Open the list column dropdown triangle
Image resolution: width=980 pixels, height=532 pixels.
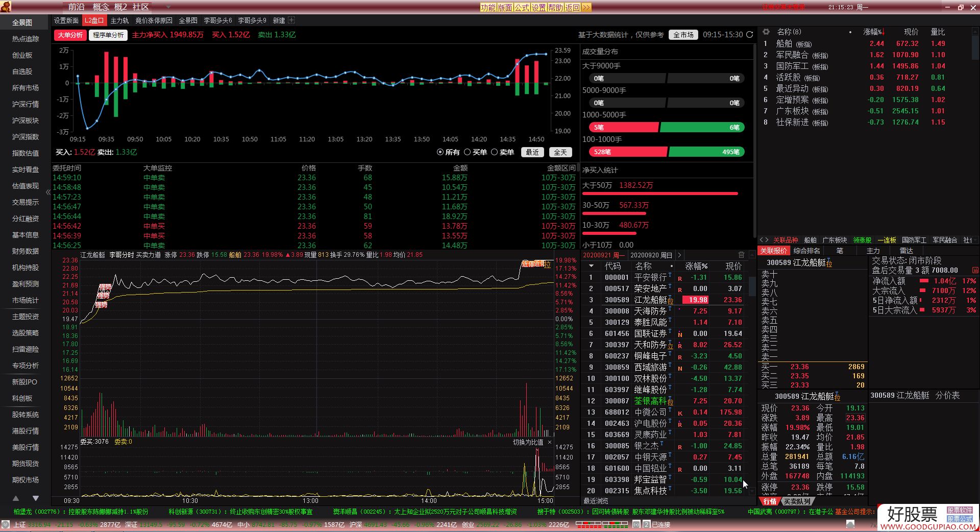[x=591, y=266]
